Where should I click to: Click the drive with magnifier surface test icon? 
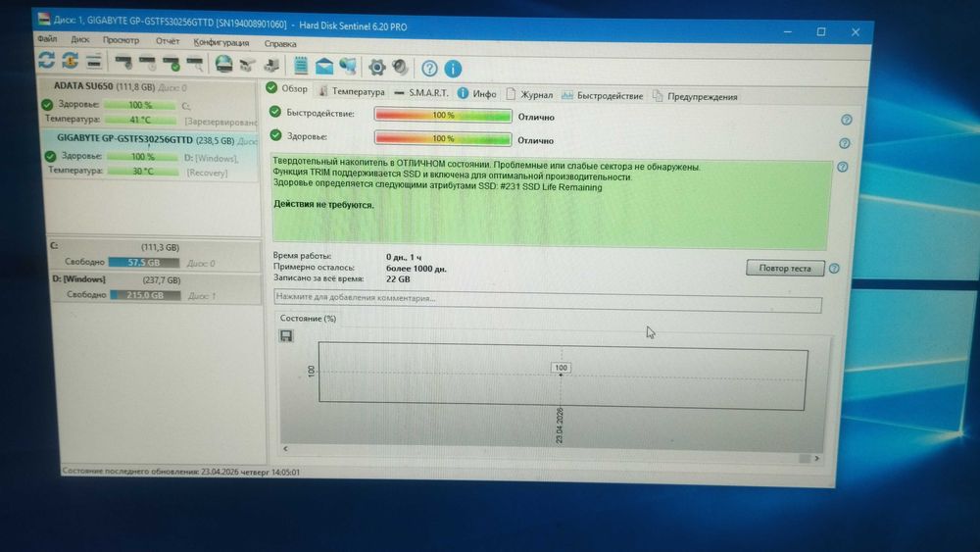coord(195,64)
